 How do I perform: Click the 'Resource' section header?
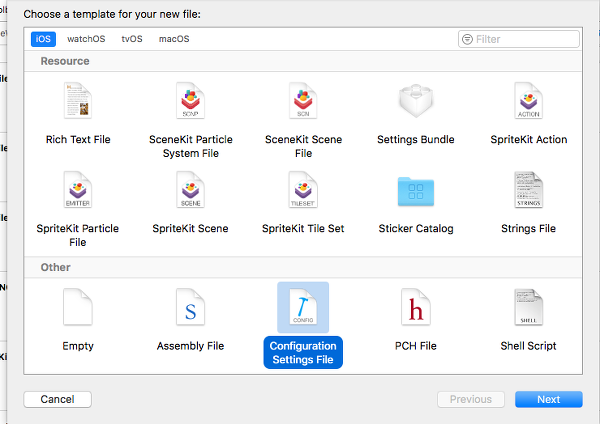coord(65,61)
